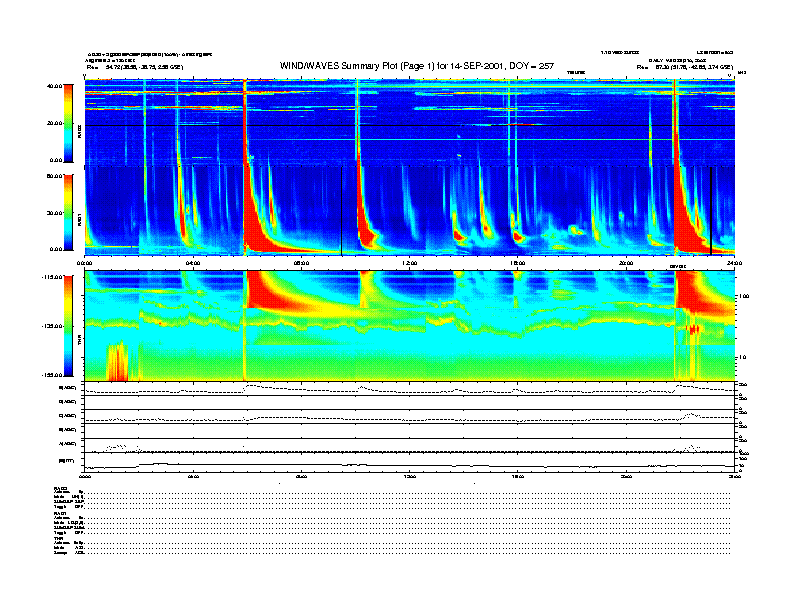Click the 60.00 value on RAD1 scale

(x=55, y=176)
